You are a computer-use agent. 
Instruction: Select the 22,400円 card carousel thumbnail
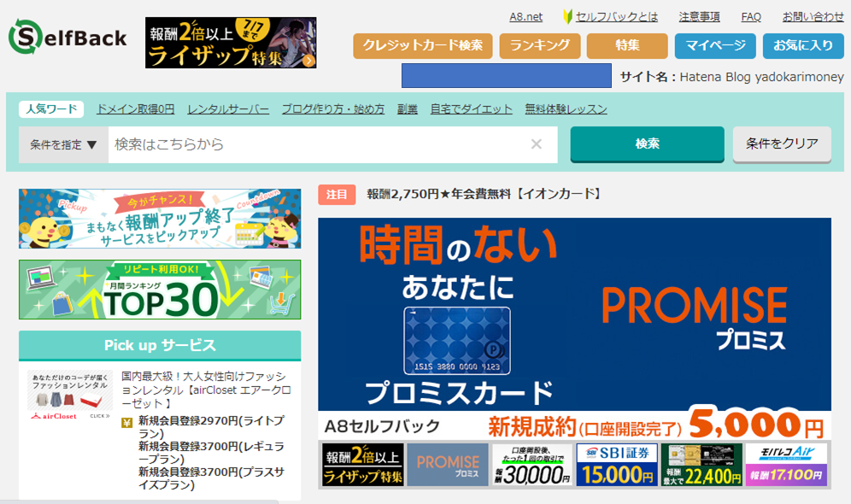(x=701, y=465)
